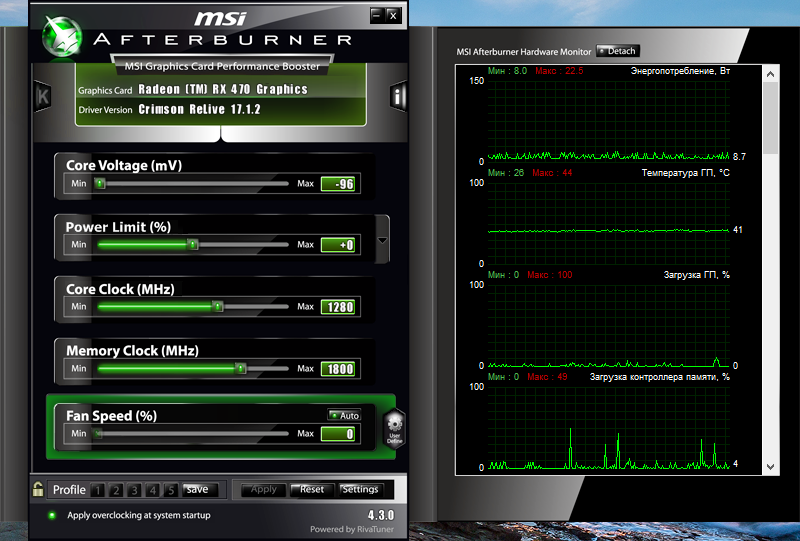
Task: Open the information i side button
Action: pyautogui.click(x=398, y=96)
